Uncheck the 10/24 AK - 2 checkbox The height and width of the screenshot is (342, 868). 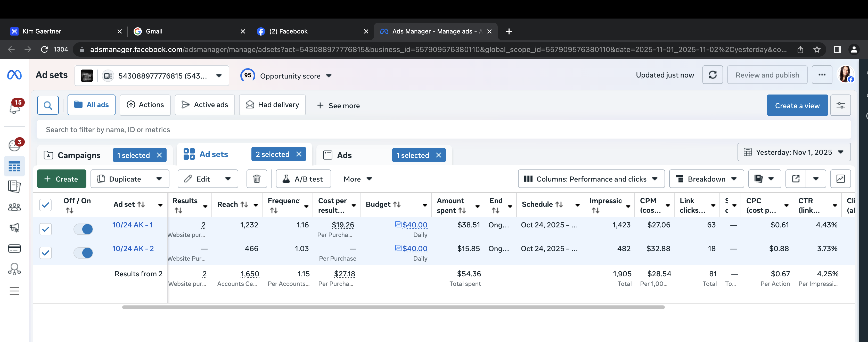(45, 253)
